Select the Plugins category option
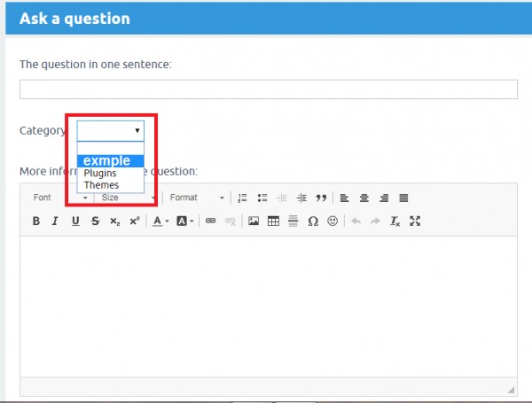532x403 pixels. [x=100, y=174]
